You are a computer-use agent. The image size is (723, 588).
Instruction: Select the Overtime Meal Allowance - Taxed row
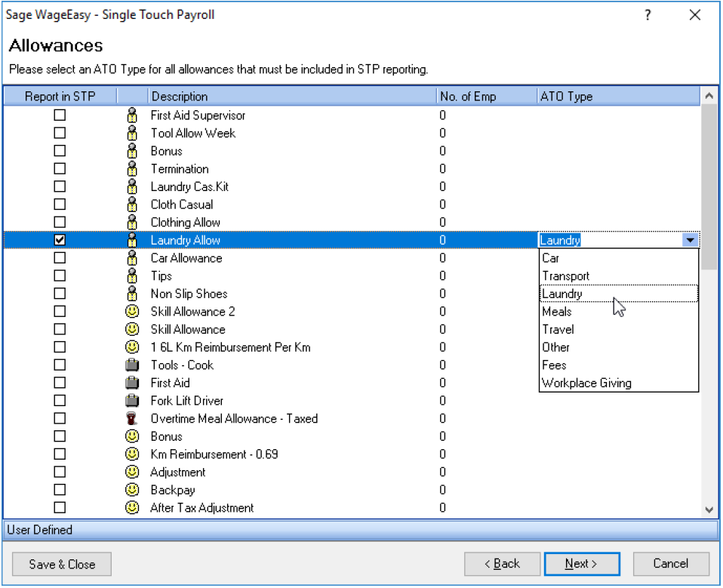[x=352, y=418]
